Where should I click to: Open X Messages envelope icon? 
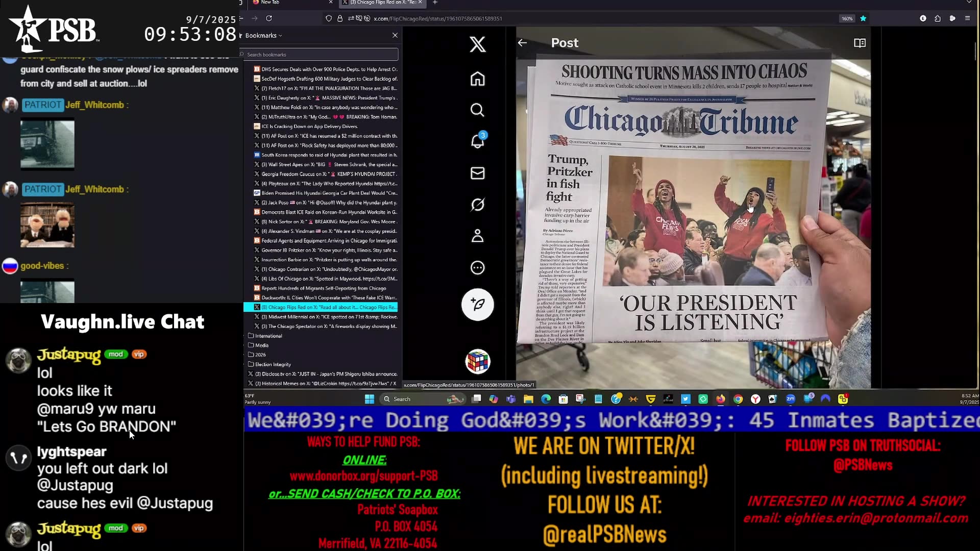(x=477, y=173)
